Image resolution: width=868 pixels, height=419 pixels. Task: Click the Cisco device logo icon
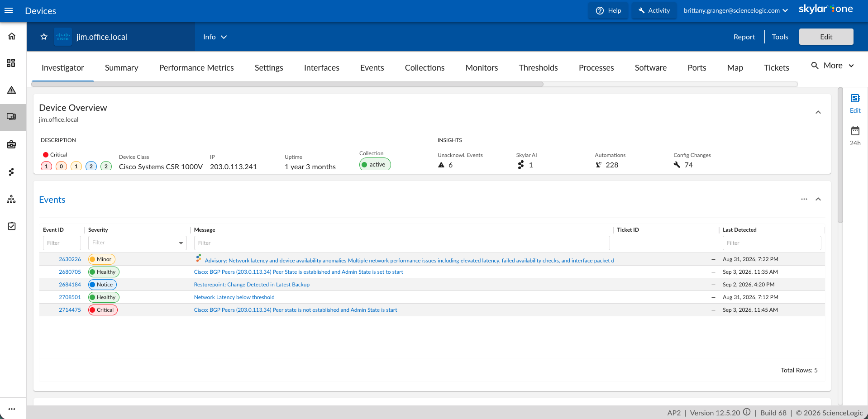(63, 37)
